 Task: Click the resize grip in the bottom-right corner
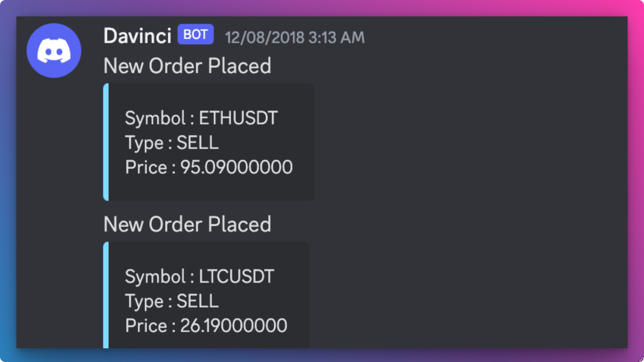tap(641, 359)
